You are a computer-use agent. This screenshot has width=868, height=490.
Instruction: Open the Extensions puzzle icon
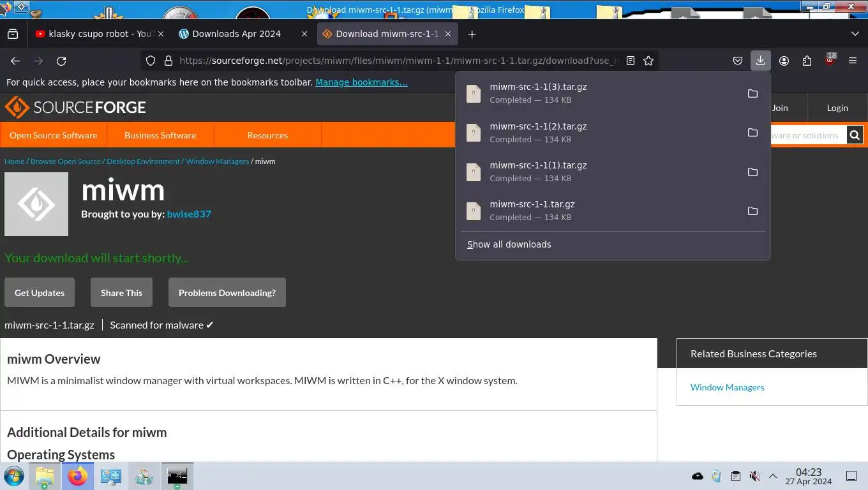[x=807, y=61]
